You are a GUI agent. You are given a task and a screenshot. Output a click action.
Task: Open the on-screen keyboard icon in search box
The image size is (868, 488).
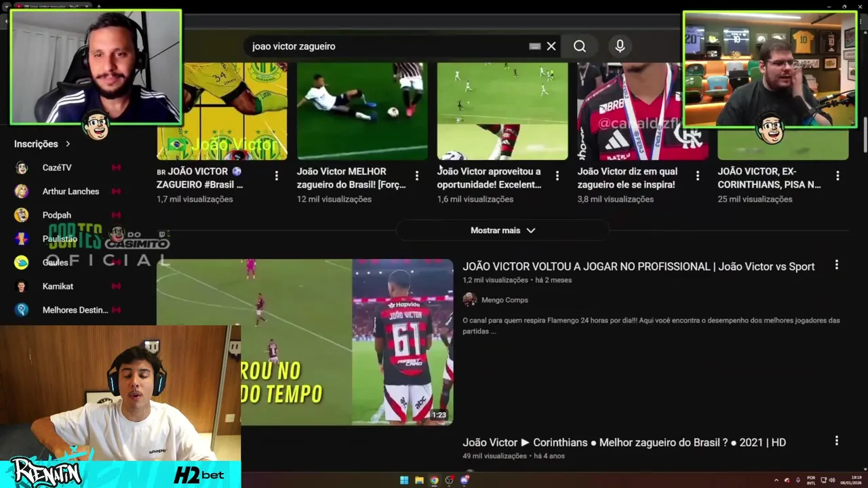tap(535, 46)
